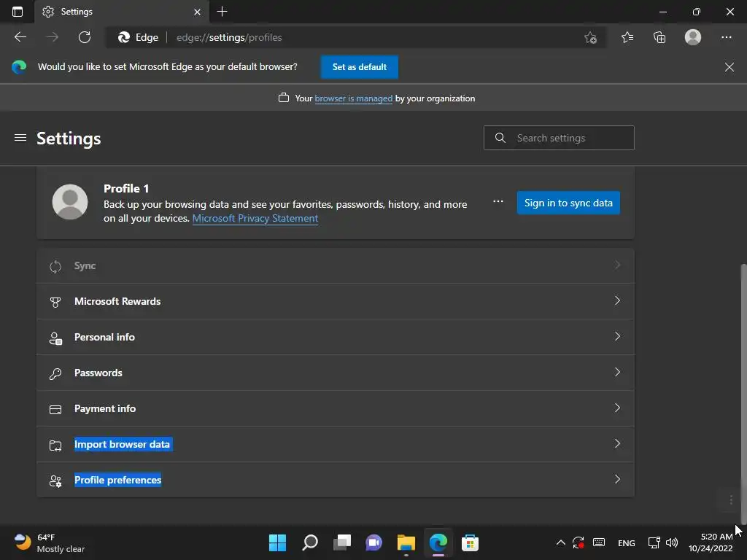The width and height of the screenshot is (747, 560).
Task: Expand Profile preferences chevron
Action: (617, 480)
